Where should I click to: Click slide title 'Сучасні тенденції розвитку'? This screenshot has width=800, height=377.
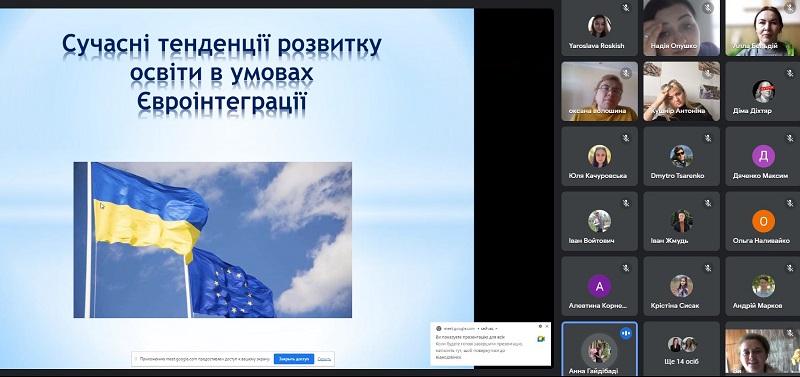pos(221,45)
